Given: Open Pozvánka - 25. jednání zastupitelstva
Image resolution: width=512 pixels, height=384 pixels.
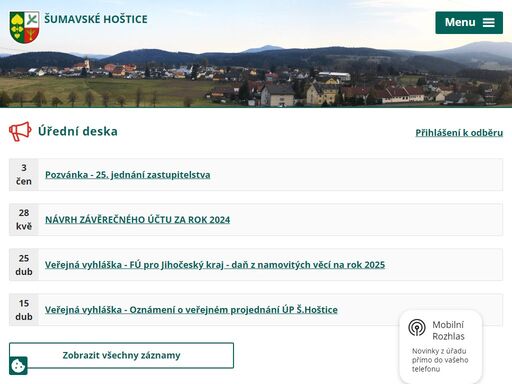Looking at the screenshot, I should pyautogui.click(x=128, y=175).
